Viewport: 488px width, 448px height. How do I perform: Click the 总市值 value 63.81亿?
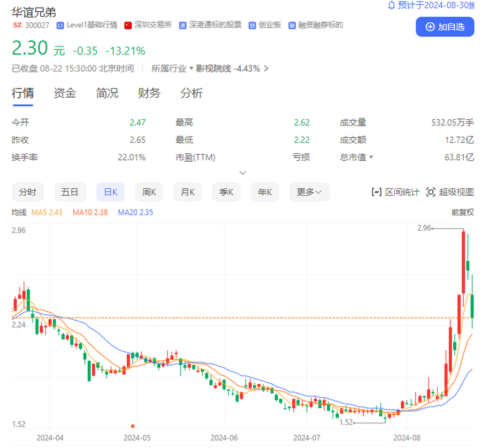(x=459, y=157)
